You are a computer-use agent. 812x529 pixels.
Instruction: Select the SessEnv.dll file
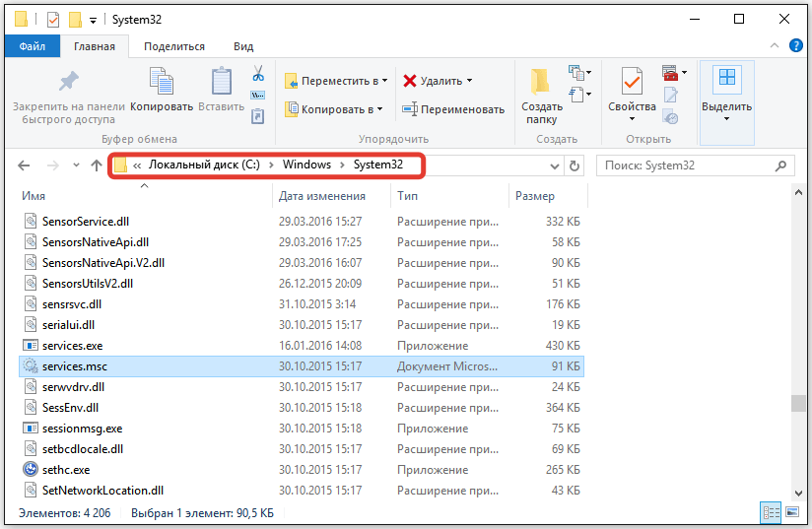tap(302, 408)
